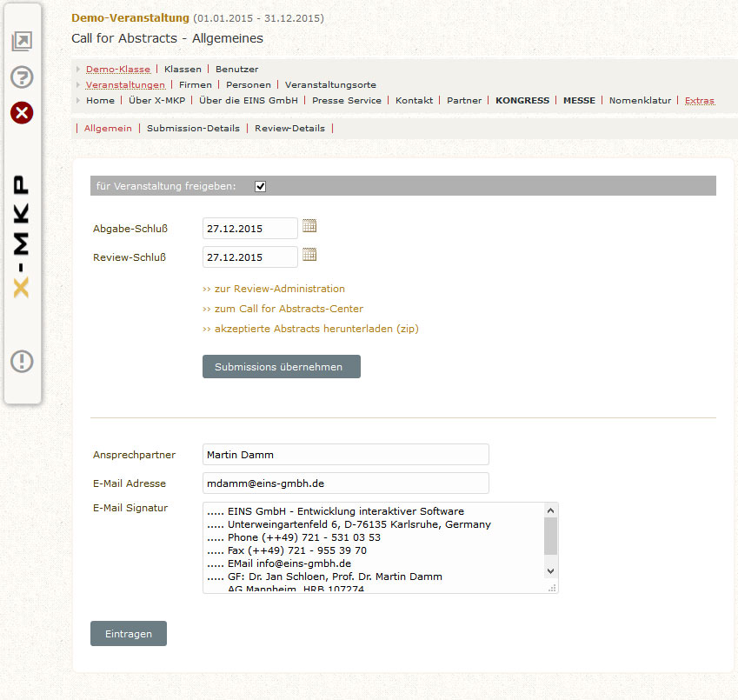The image size is (738, 700).
Task: Switch to Allgemein tab
Action: click(108, 128)
